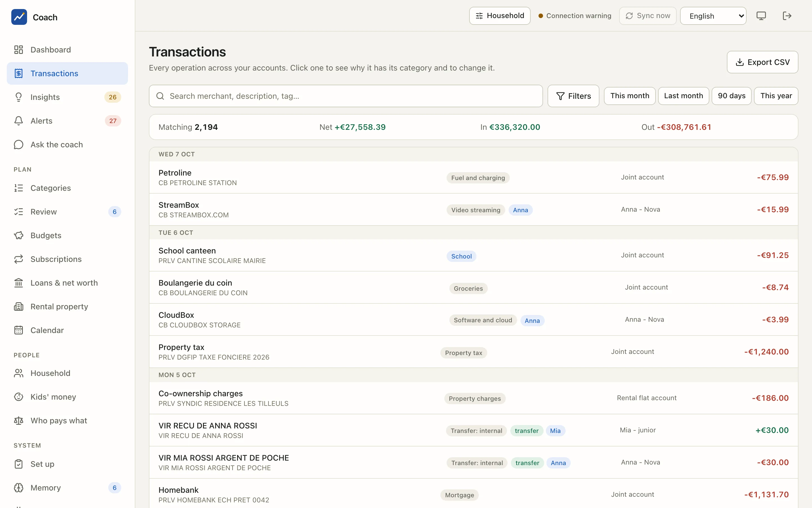Click the monitor theme icon in header
This screenshot has width=812, height=508.
pos(761,16)
